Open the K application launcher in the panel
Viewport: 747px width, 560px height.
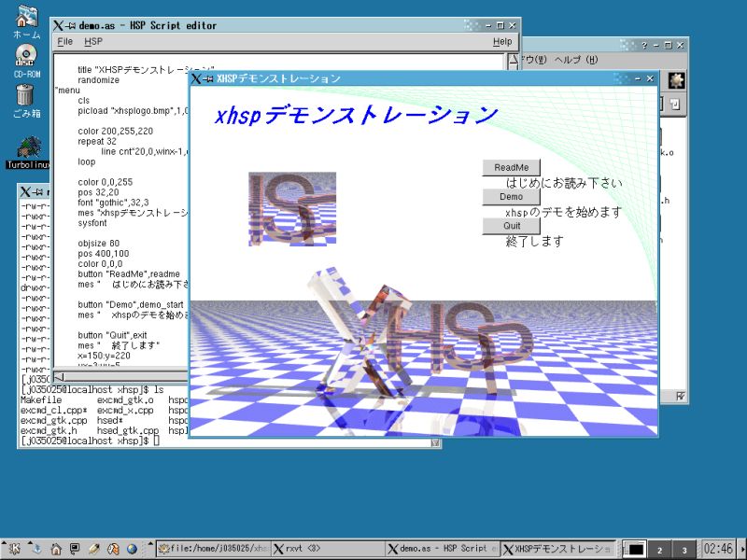[x=15, y=549]
